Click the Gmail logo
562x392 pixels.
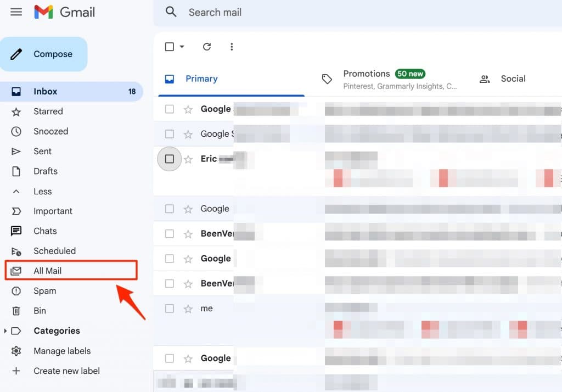[x=65, y=12]
